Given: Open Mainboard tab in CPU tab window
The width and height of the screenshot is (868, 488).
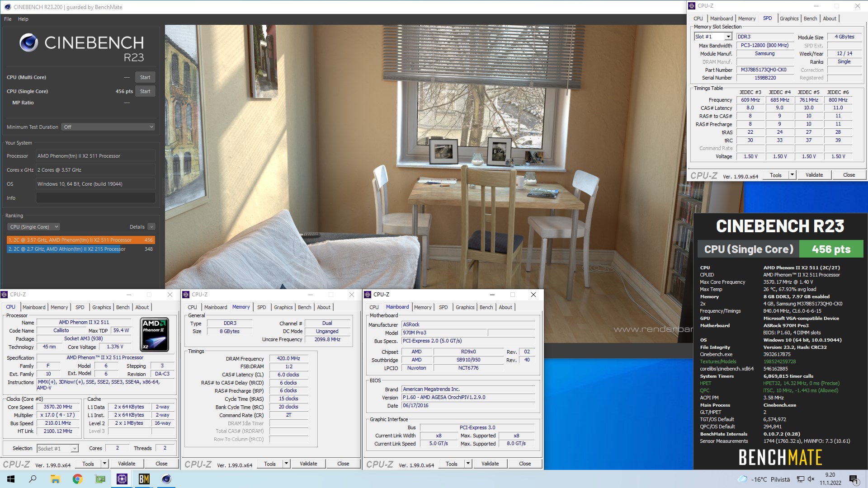Looking at the screenshot, I should click(34, 307).
